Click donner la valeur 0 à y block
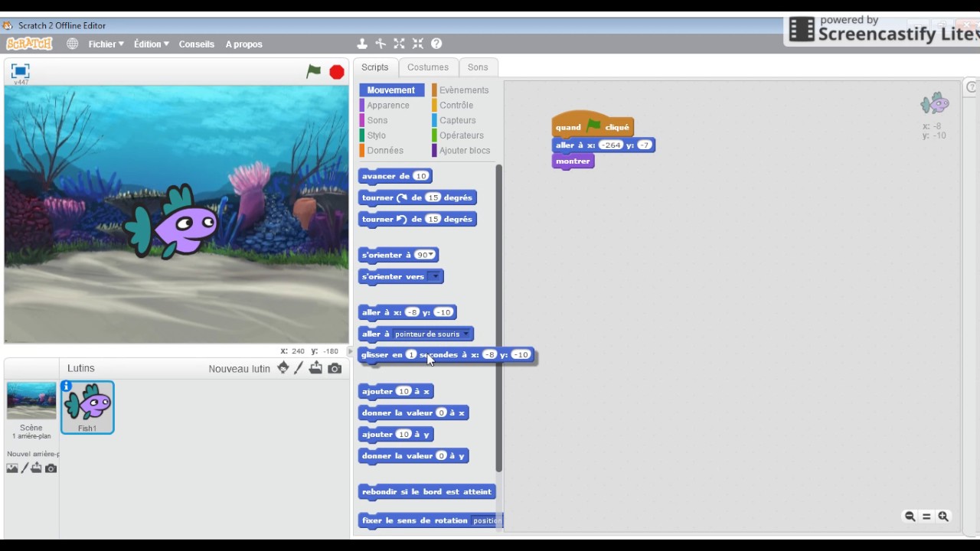Viewport: 980px width, 551px height. 413,456
